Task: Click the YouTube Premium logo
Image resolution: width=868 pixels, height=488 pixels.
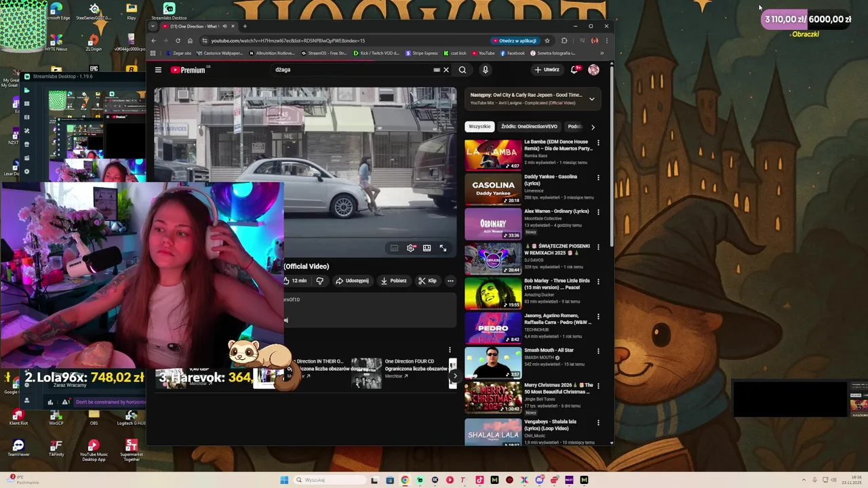Action: 188,70
